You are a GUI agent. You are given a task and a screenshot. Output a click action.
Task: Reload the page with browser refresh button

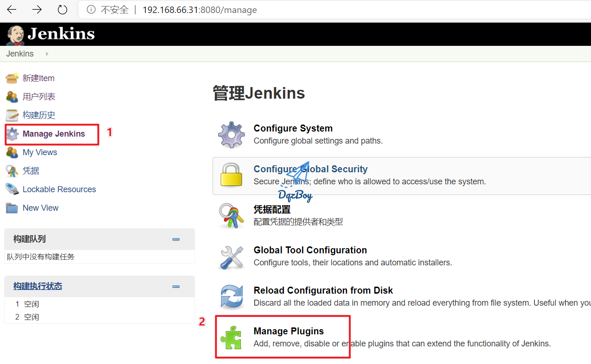(62, 10)
